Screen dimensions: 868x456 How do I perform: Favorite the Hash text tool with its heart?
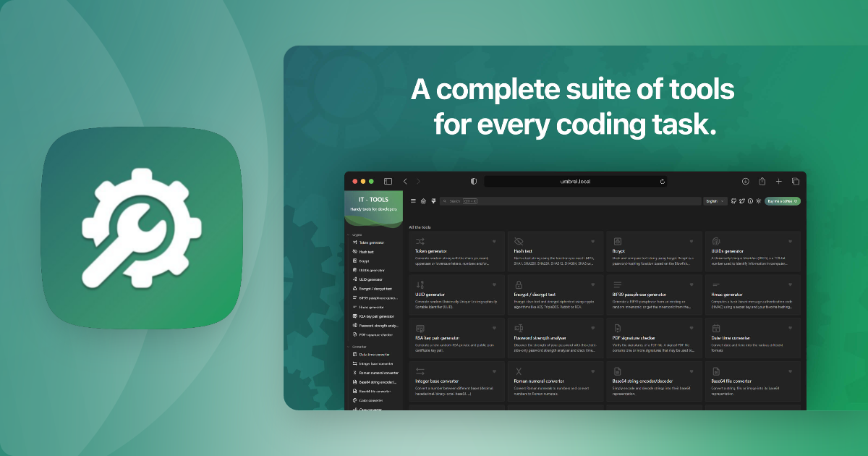(592, 241)
